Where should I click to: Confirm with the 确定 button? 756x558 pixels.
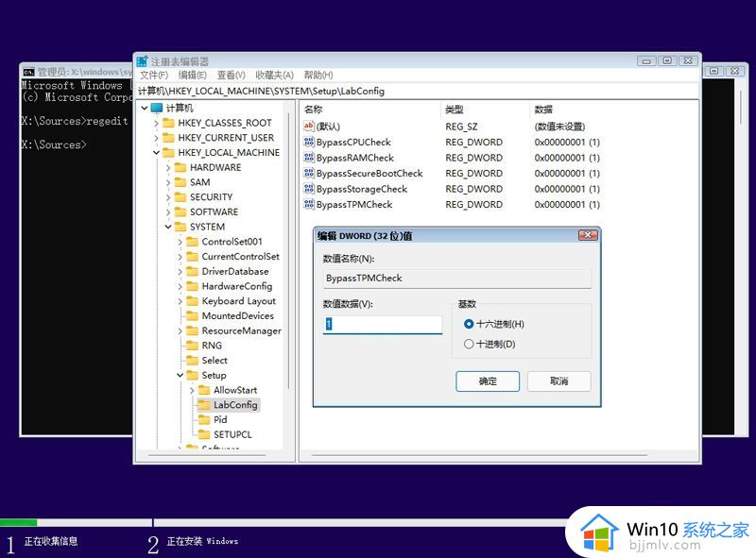tap(488, 381)
